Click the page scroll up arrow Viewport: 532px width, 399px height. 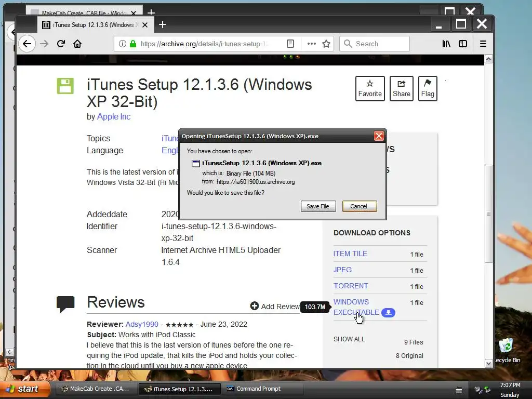pos(488,59)
